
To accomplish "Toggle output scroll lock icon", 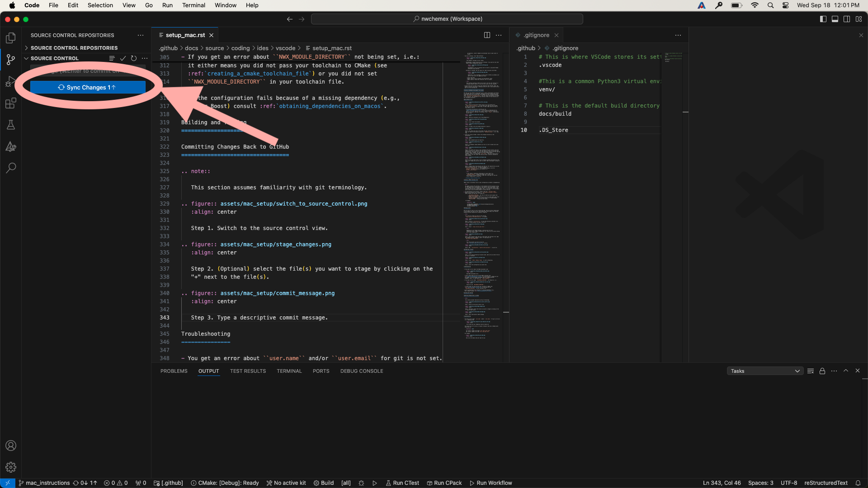I will click(822, 371).
